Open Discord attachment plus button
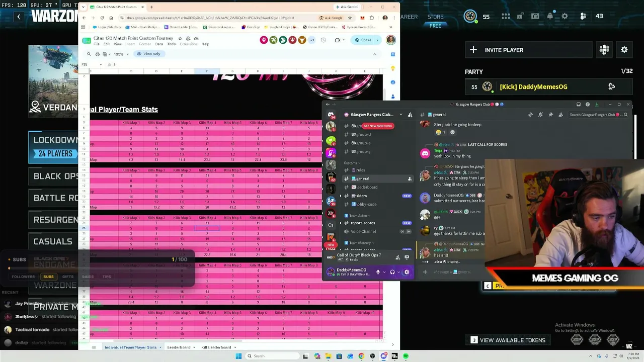Image resolution: width=644 pixels, height=362 pixels. (x=425, y=272)
